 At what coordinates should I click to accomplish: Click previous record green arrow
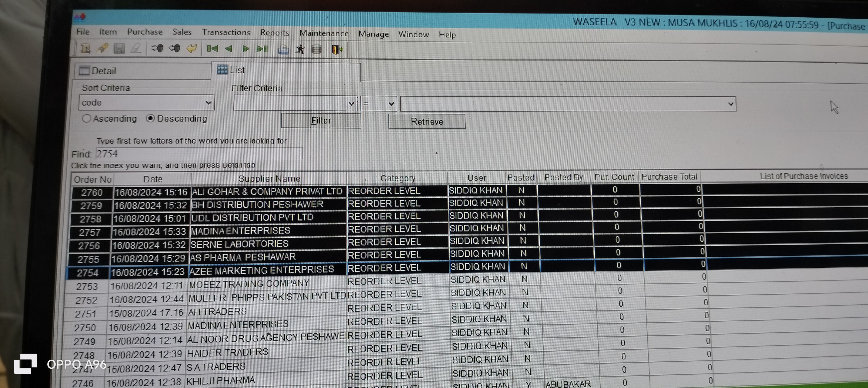(229, 49)
